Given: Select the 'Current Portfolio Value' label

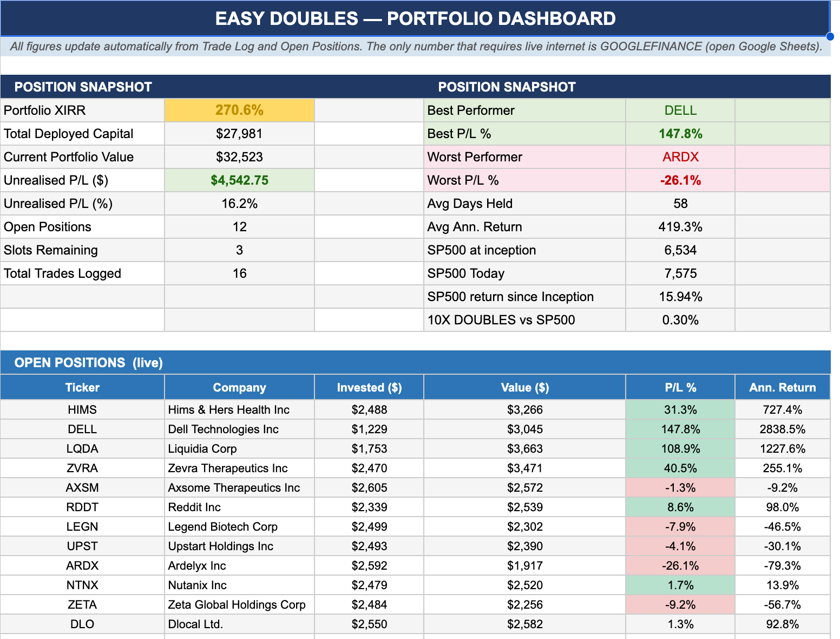Looking at the screenshot, I should 82,157.
